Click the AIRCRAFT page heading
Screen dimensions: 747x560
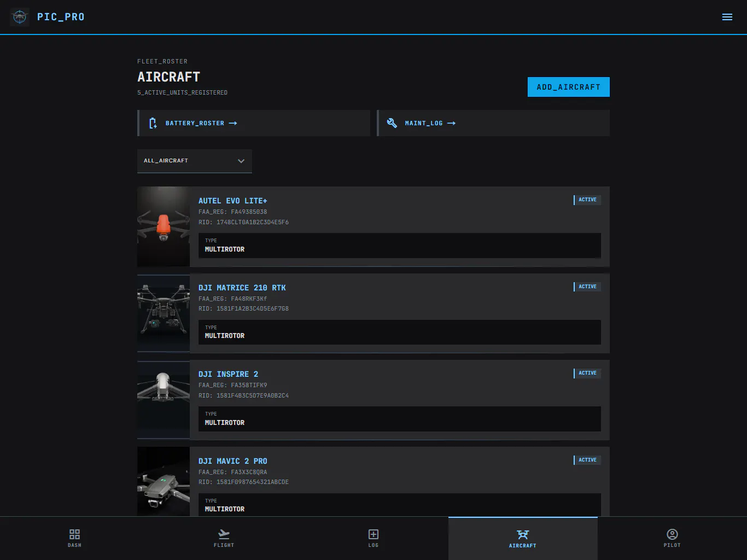168,77
